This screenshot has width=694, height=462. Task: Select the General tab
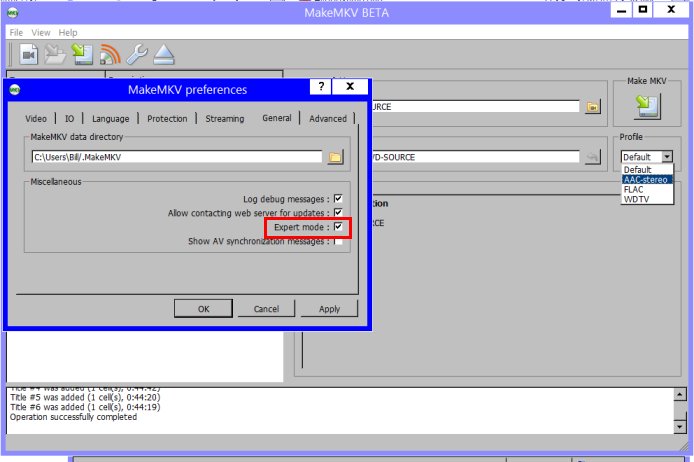[x=277, y=118]
